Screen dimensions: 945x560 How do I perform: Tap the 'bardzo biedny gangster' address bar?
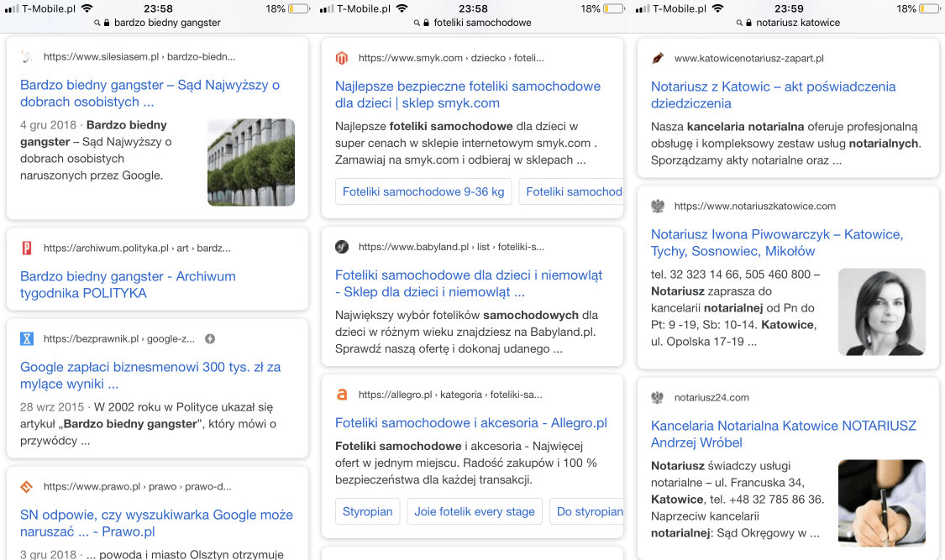pyautogui.click(x=157, y=23)
